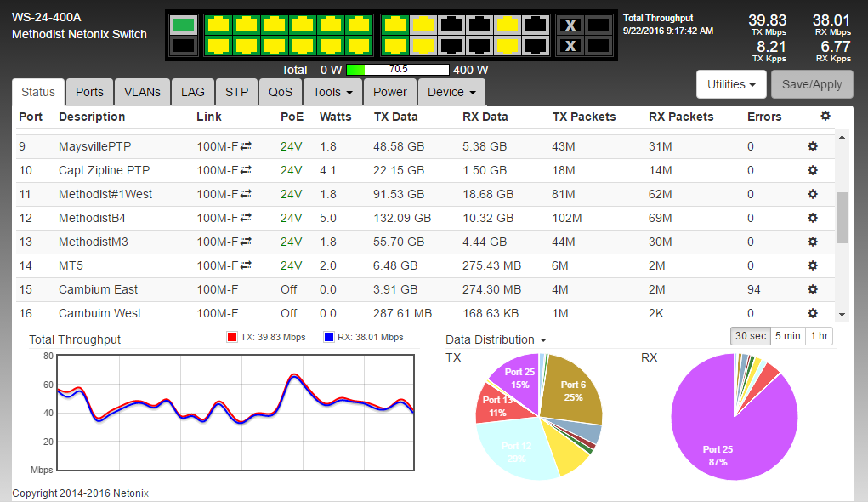Click the port table scrollbar down arrow
868x502 pixels.
coord(842,314)
